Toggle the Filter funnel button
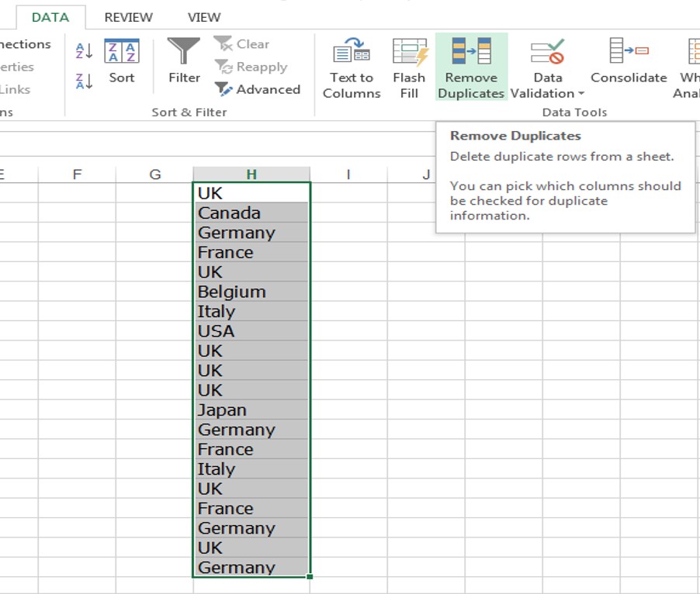Screen dimensions: 700x594 click(x=184, y=61)
